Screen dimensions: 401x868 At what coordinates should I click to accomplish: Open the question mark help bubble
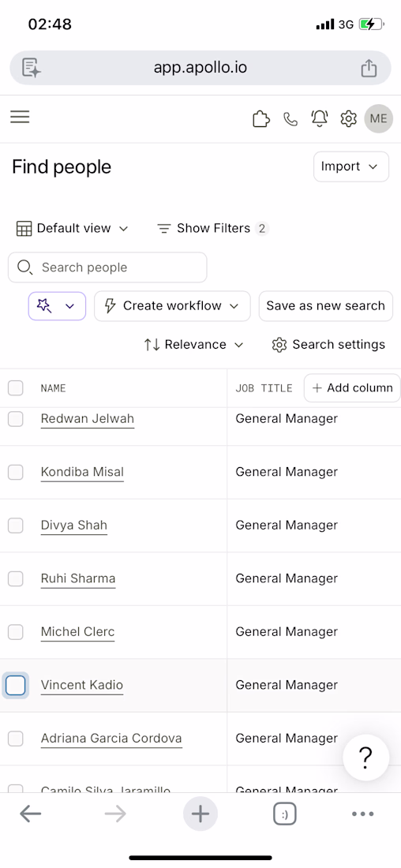click(x=365, y=758)
